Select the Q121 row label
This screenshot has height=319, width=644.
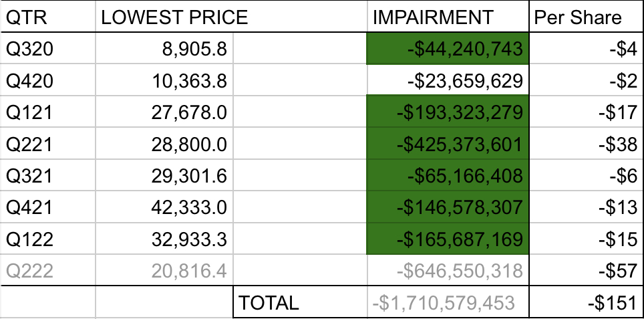point(48,113)
